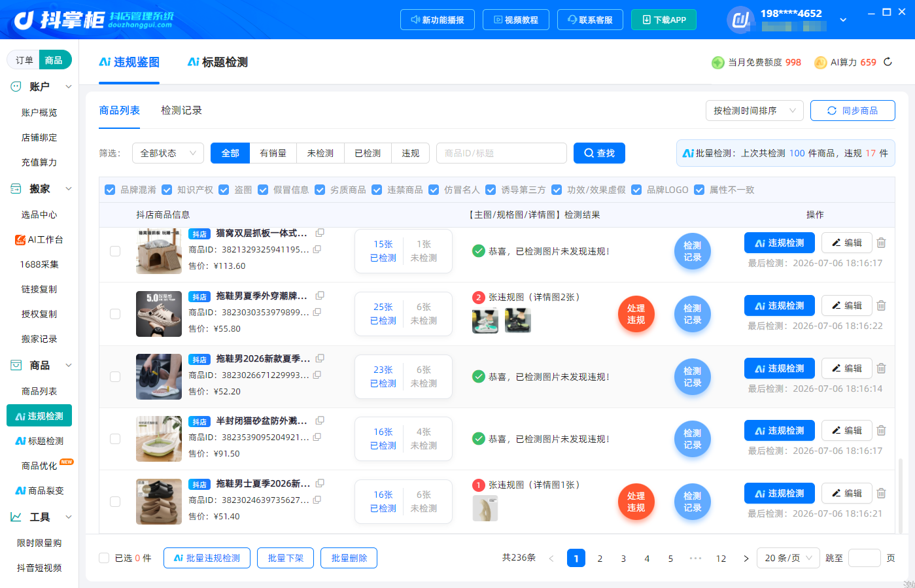Collapse the 商品 sidebar section

[x=69, y=365]
